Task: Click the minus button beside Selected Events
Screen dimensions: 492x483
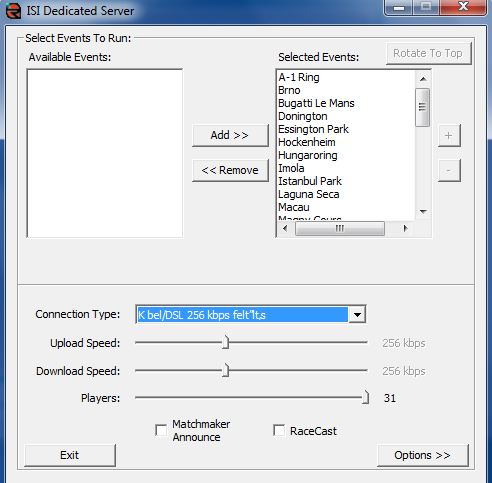Action: click(x=449, y=170)
